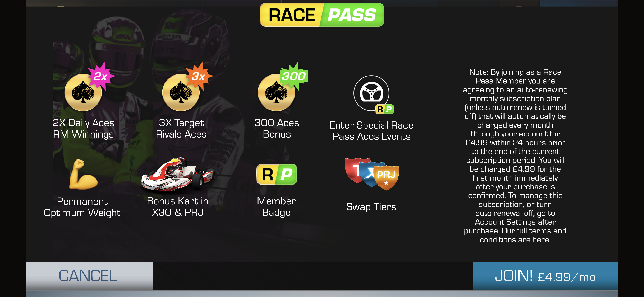Open terms and conditions note text

click(x=515, y=156)
